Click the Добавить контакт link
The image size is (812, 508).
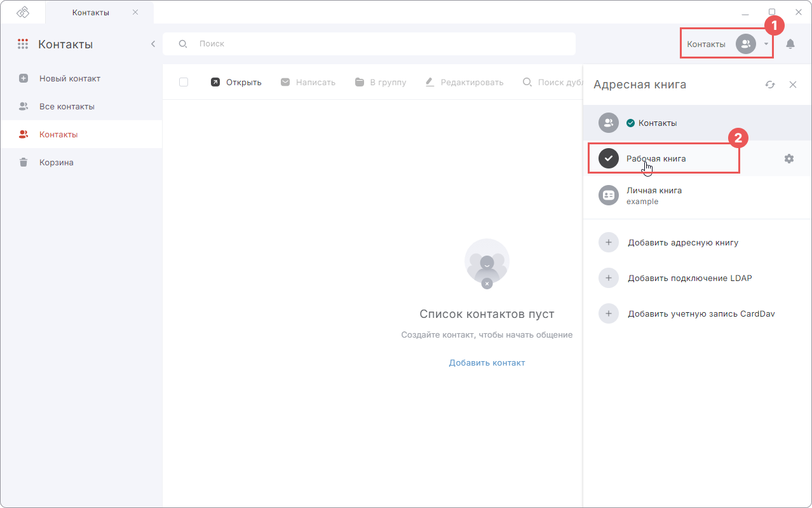487,362
